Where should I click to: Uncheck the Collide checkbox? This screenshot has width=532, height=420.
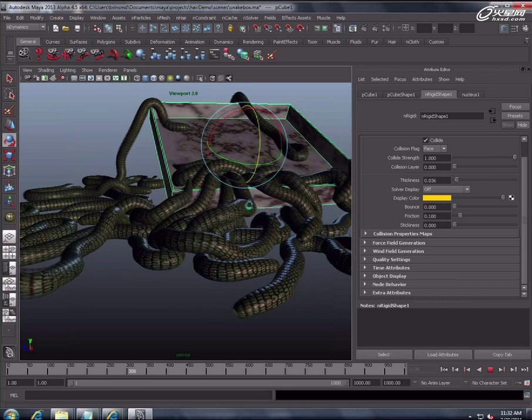click(x=426, y=140)
